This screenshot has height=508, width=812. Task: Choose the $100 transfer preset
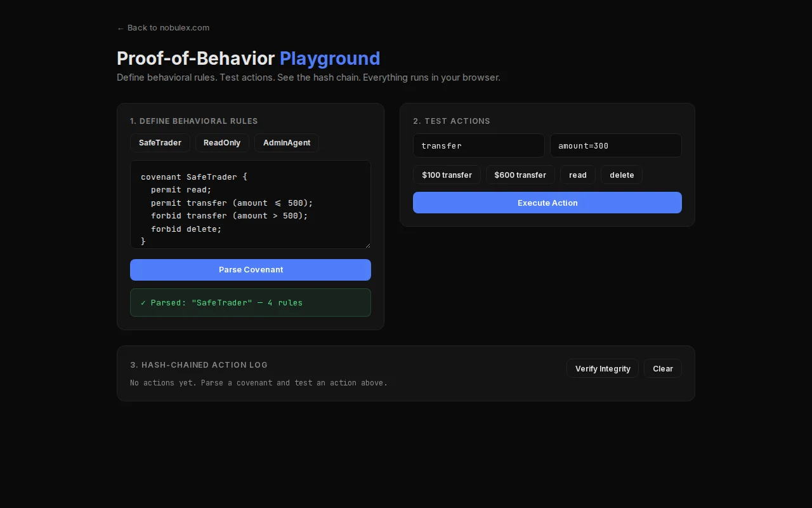[x=447, y=175]
